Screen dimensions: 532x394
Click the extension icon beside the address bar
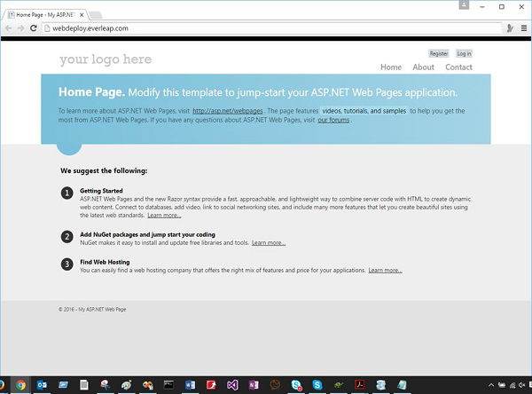(x=510, y=28)
